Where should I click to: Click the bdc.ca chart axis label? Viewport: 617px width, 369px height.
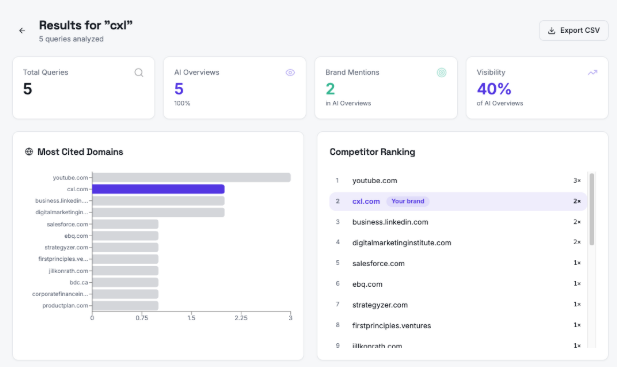[x=79, y=282]
